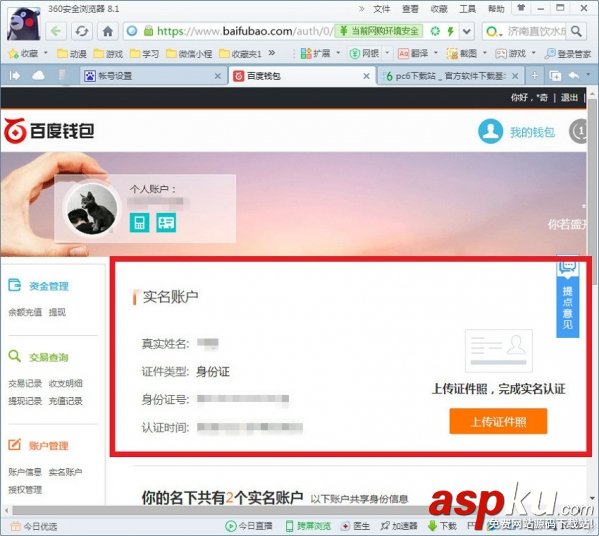The image size is (599, 536).
Task: Click the skin shirt icon in title bar
Action: pos(521,8)
